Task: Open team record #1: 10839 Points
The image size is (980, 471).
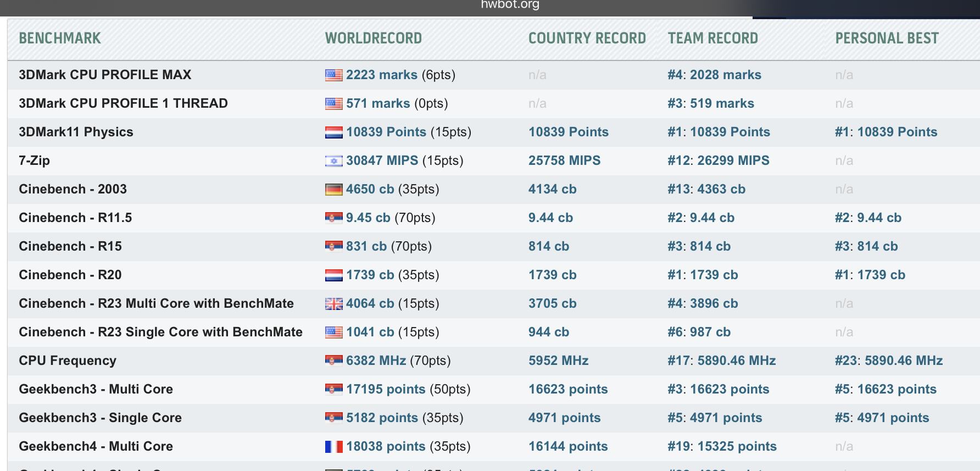Action: pos(719,132)
